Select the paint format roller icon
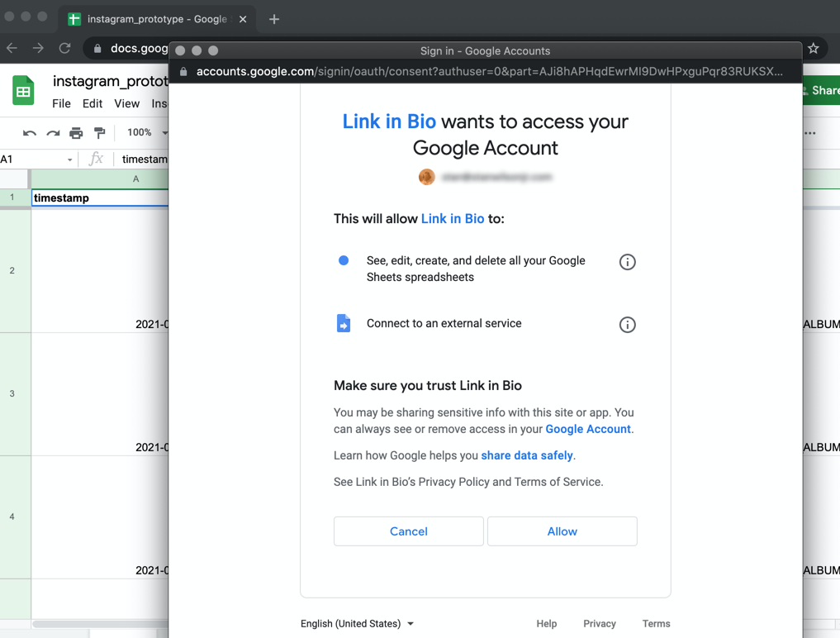Image resolution: width=840 pixels, height=638 pixels. click(100, 133)
